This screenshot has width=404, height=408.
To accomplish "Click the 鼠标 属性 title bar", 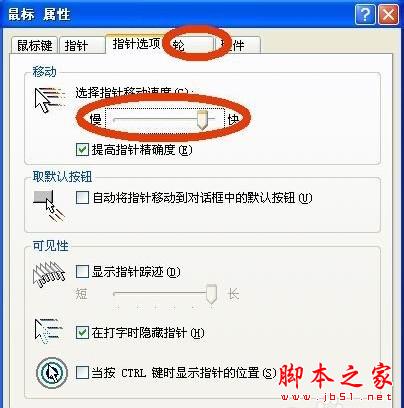I will (x=177, y=14).
